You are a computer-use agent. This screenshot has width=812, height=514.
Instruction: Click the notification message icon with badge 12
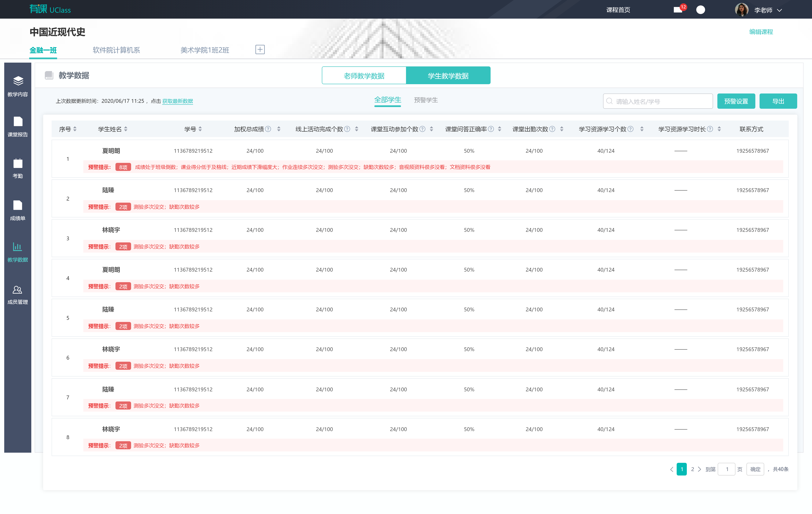[678, 10]
